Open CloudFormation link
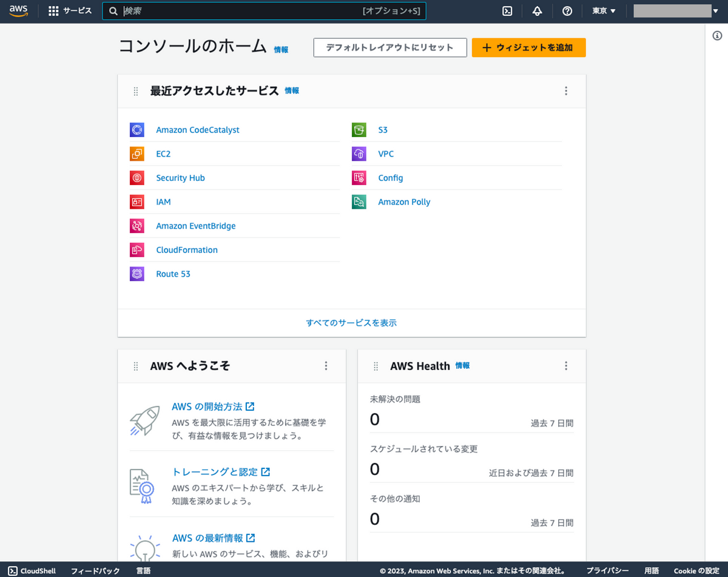Screen dimensions: 728x577 click(x=187, y=250)
